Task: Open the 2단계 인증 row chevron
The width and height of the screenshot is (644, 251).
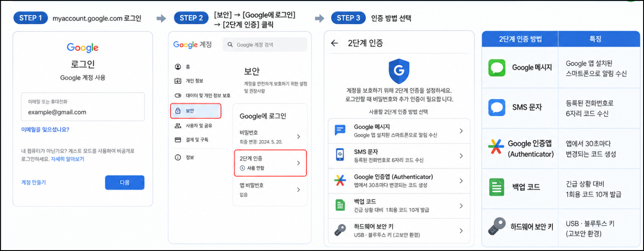Action: point(299,163)
